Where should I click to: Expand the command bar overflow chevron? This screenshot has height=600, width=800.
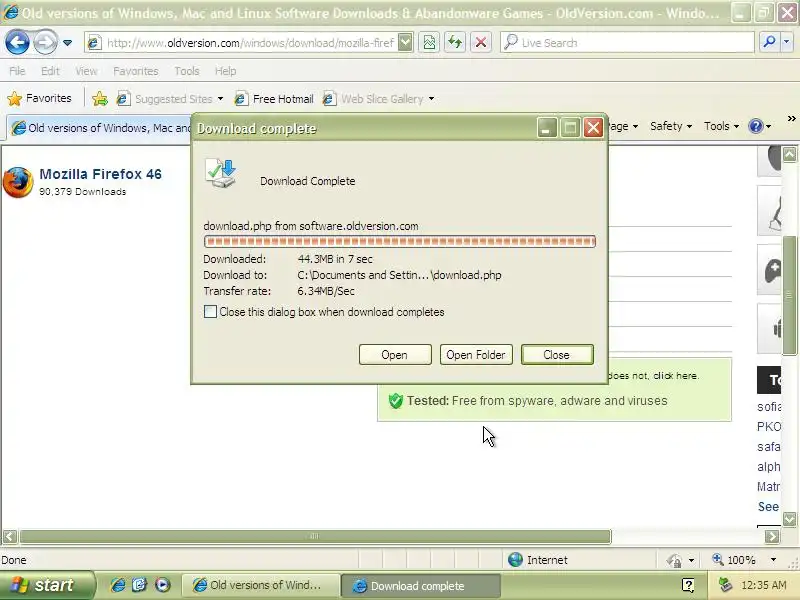click(x=791, y=119)
